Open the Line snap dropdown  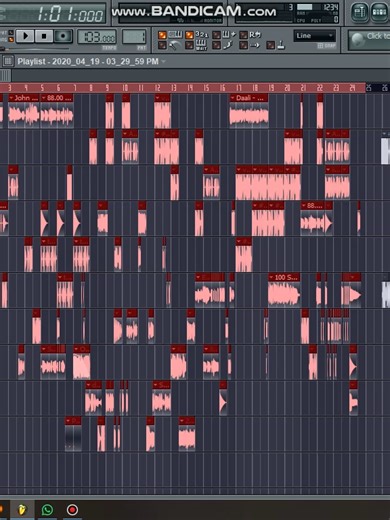click(x=314, y=36)
